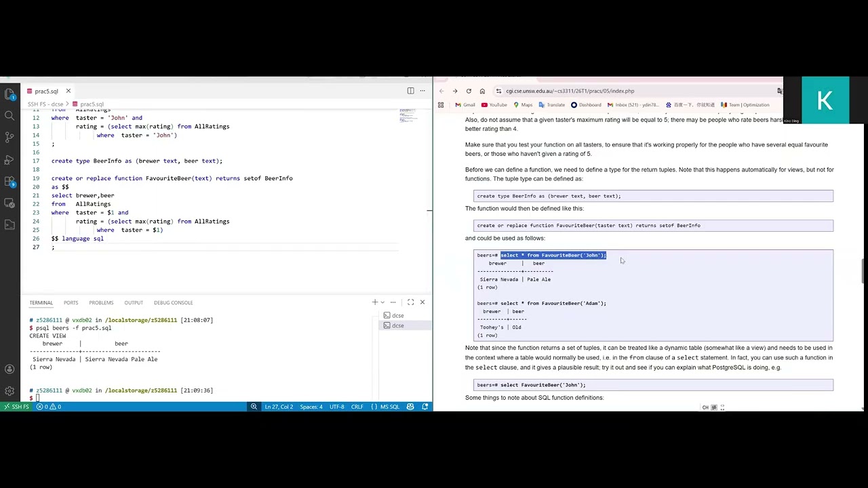Go forward in the browser

[x=455, y=91]
